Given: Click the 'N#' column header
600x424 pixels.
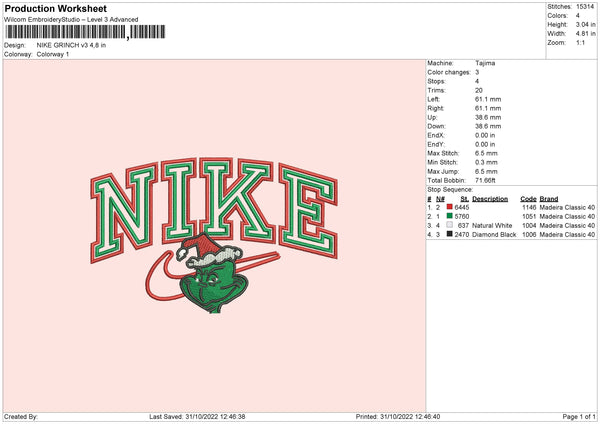Looking at the screenshot, I should pyautogui.click(x=440, y=199).
